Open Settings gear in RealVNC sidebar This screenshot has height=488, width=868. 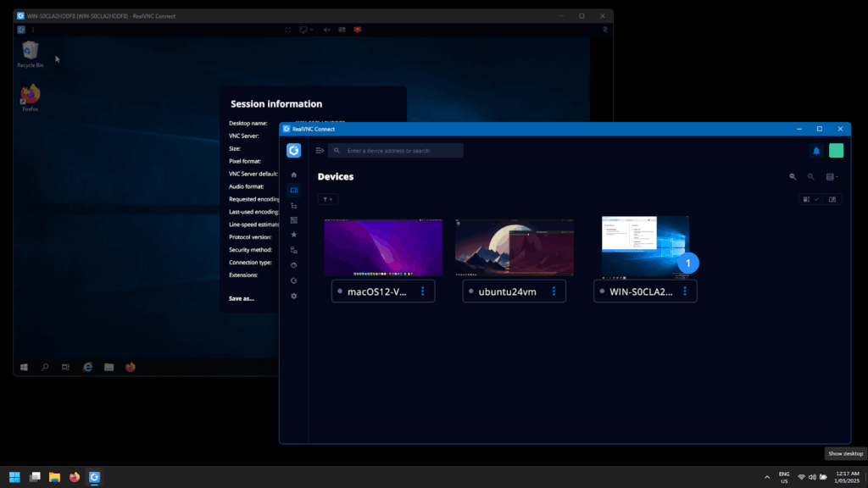coord(294,296)
